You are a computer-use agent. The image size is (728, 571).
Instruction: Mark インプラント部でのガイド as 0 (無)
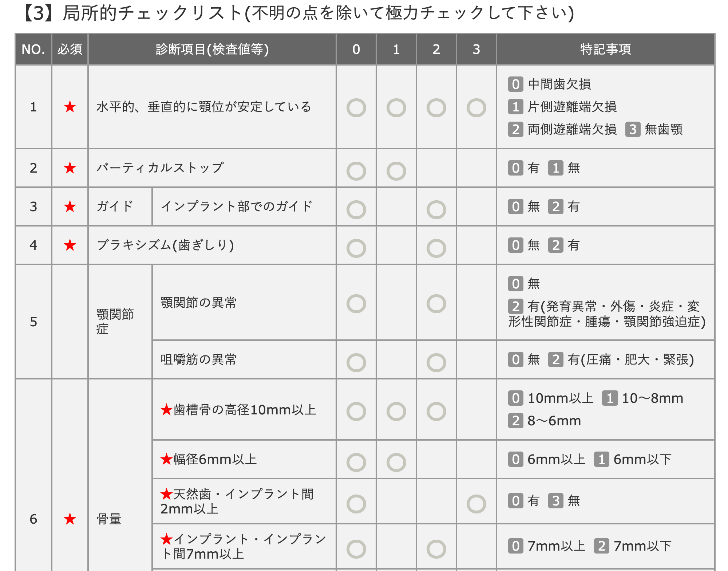(356, 210)
